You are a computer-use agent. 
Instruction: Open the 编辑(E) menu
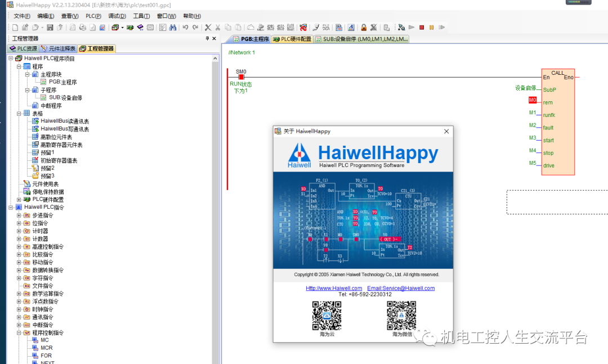(x=46, y=16)
